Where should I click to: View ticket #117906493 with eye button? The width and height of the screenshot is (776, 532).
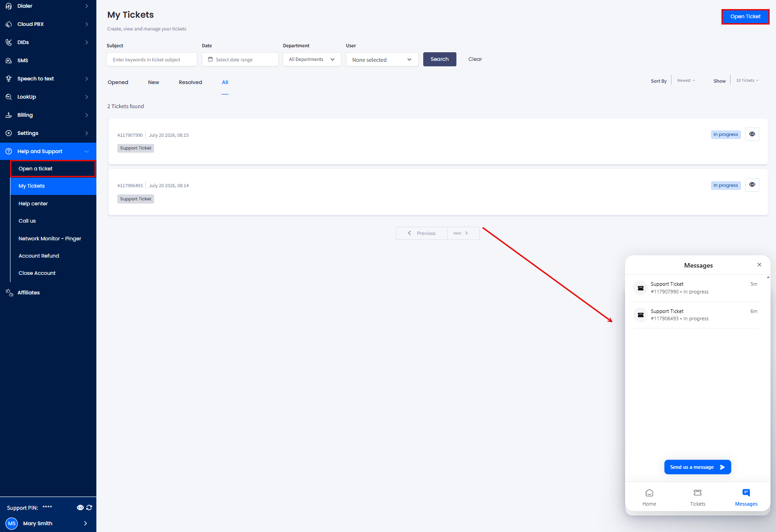[x=752, y=184]
